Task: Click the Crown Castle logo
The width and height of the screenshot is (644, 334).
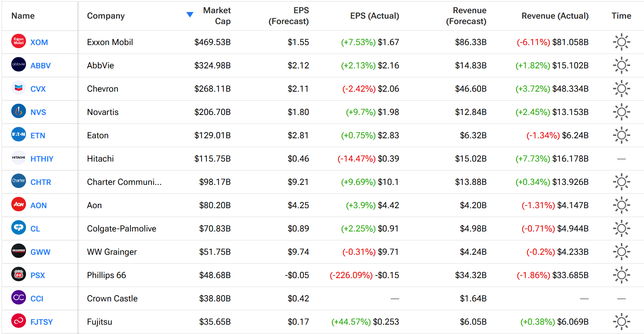Action: [x=19, y=297]
